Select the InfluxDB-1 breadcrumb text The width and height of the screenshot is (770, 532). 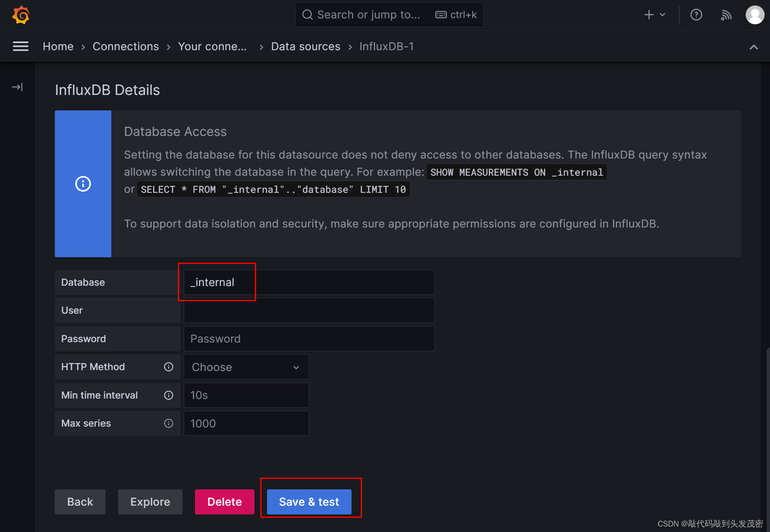[387, 46]
